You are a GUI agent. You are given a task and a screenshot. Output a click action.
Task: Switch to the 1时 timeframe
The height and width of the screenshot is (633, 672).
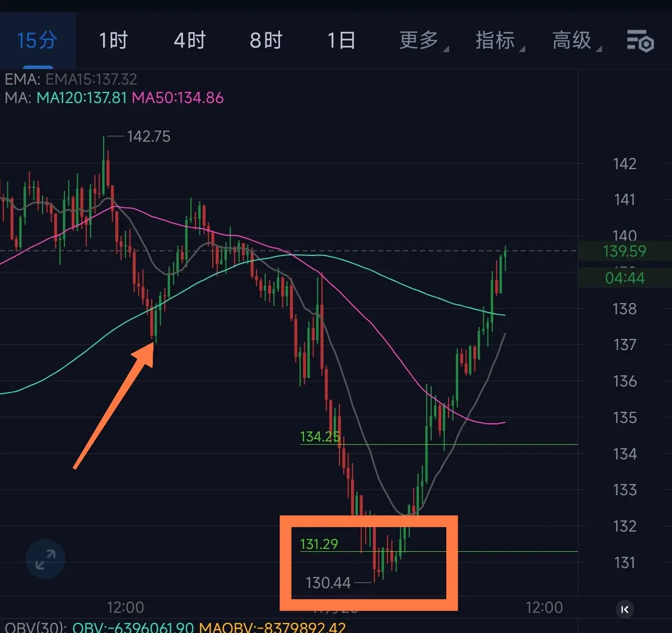[x=113, y=40]
